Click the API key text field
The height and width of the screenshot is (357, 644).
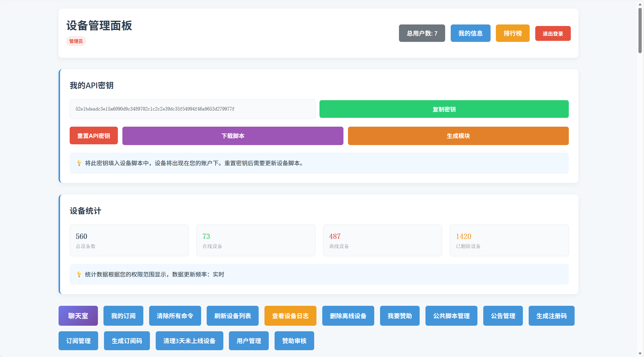[x=192, y=109]
